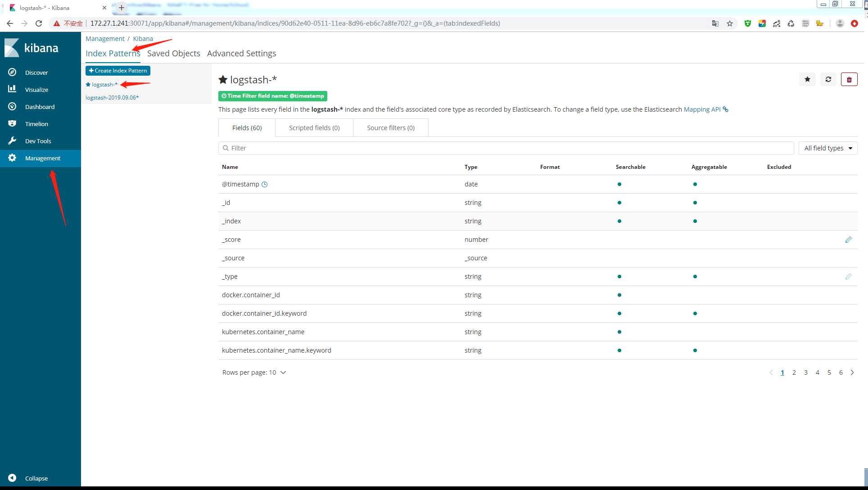The height and width of the screenshot is (490, 868).
Task: Click Create Index Pattern button
Action: click(118, 71)
